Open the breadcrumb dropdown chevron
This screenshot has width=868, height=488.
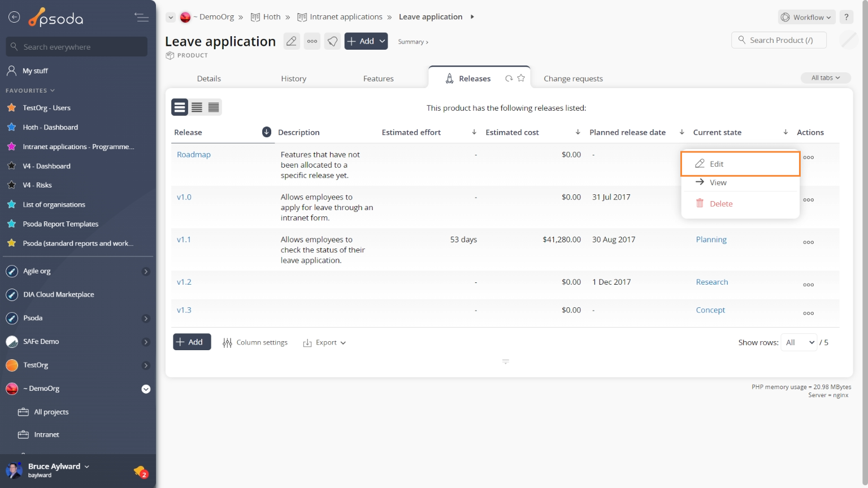point(171,18)
